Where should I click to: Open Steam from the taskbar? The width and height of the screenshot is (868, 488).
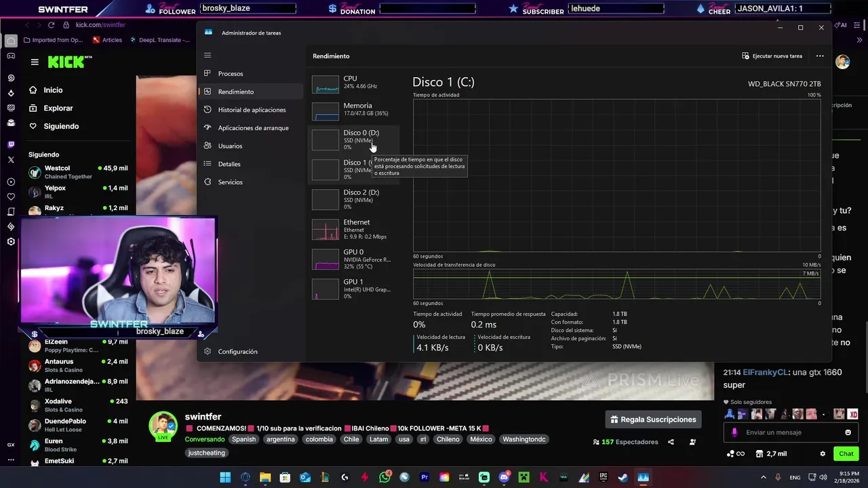tap(623, 477)
